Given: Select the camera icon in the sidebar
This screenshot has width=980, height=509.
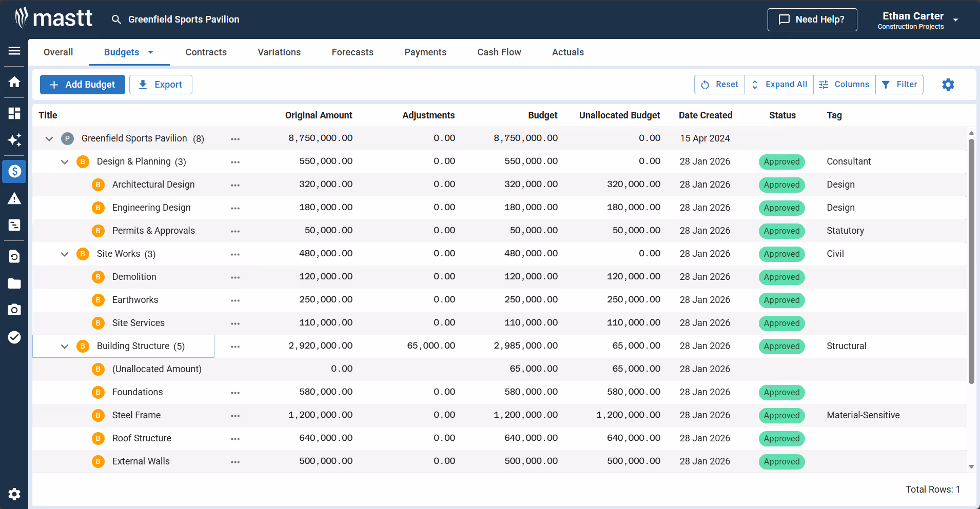Looking at the screenshot, I should coord(14,310).
